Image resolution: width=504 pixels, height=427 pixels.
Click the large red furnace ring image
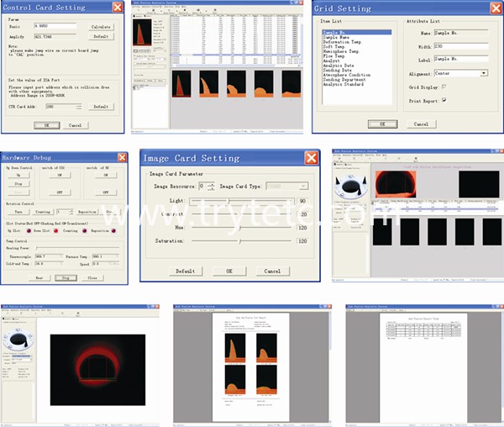click(97, 370)
